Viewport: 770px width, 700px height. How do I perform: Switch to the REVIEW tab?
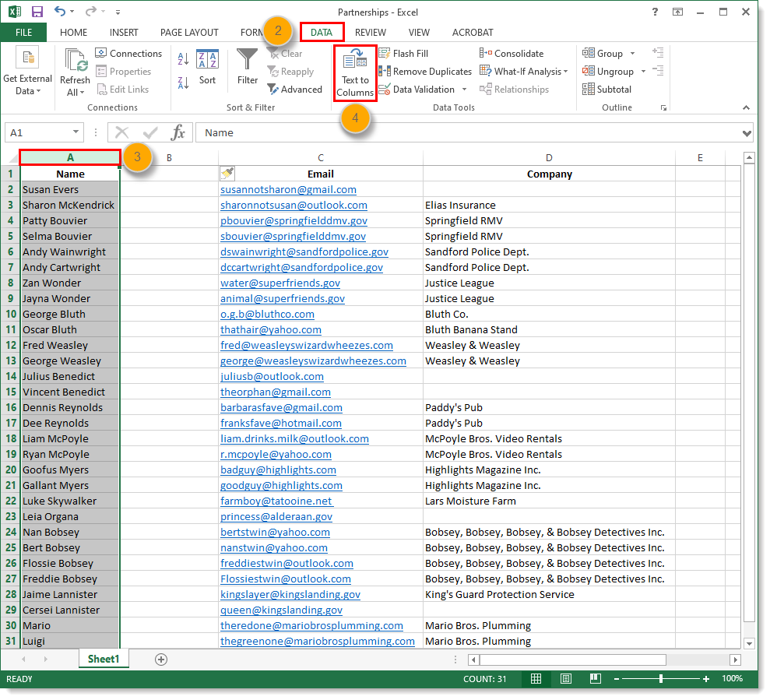(371, 33)
